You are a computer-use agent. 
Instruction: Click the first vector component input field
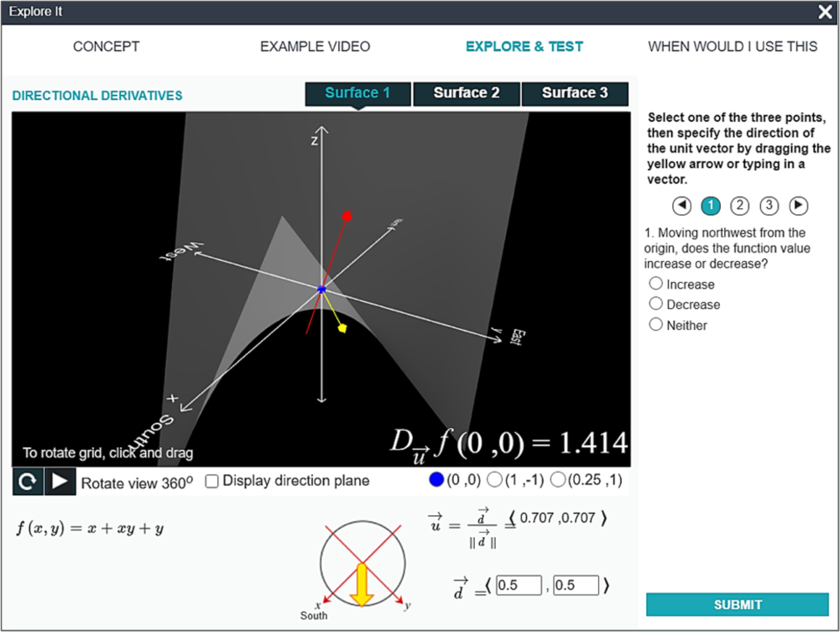coord(519,585)
